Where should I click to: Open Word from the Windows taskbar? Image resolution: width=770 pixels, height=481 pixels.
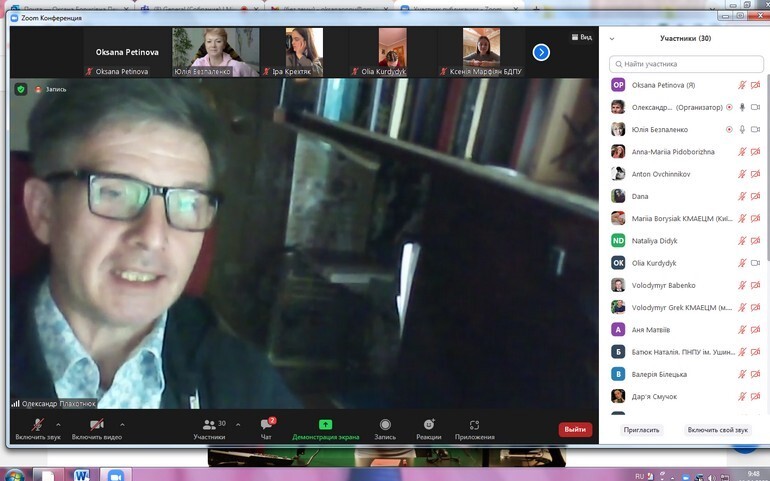coord(80,473)
